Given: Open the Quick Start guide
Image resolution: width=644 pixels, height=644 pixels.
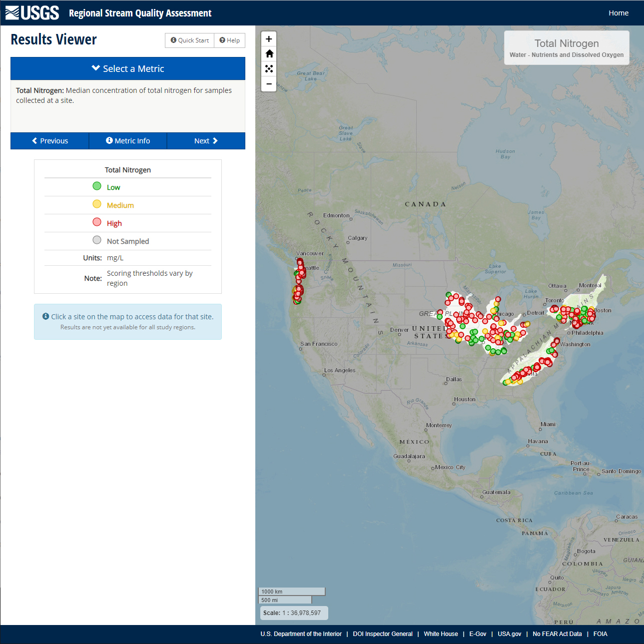Looking at the screenshot, I should (190, 40).
